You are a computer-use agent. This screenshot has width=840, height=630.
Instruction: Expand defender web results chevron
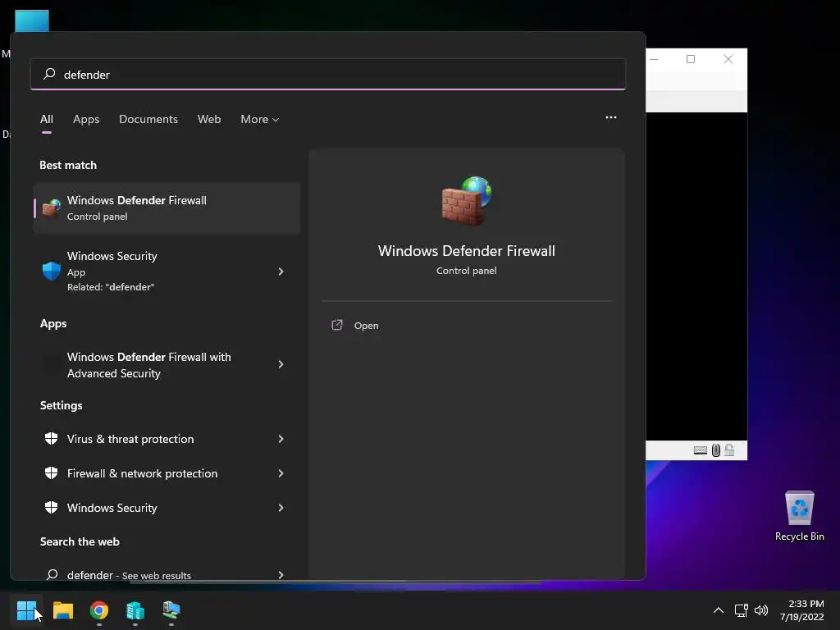pos(281,575)
